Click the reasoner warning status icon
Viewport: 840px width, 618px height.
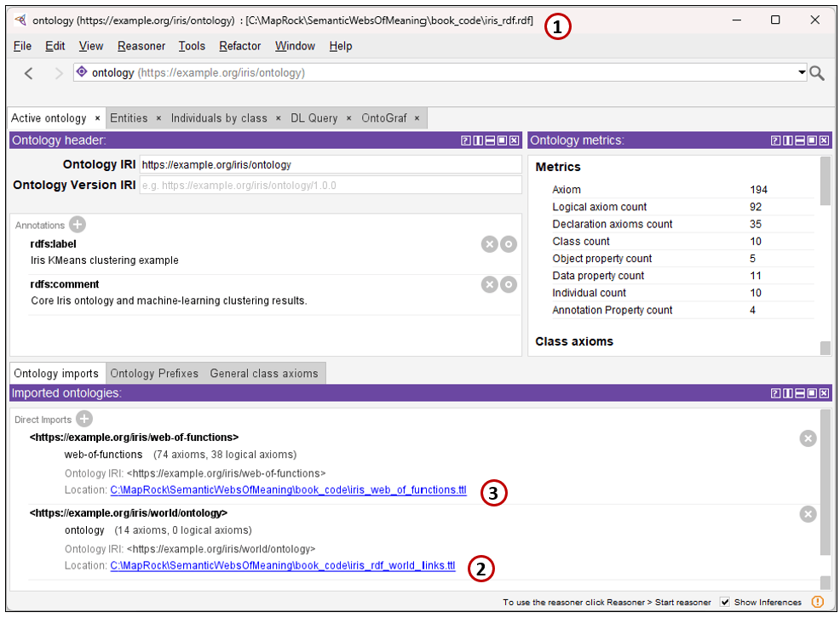point(818,602)
